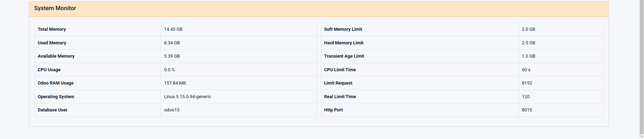Select the Available Memory label
Image resolution: width=644 pixels, height=139 pixels.
[x=56, y=56]
